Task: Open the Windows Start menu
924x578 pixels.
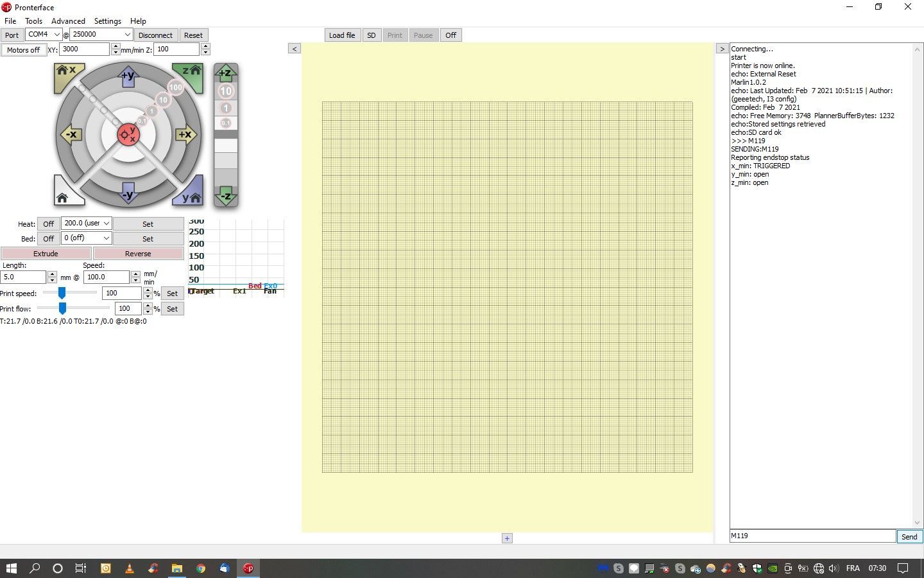Action: (x=12, y=568)
